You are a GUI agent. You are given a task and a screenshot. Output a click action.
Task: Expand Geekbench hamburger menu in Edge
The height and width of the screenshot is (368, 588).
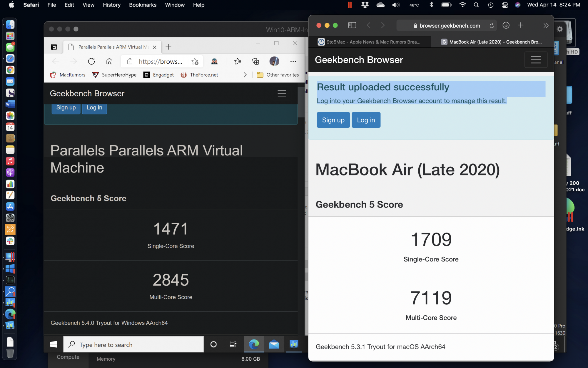pyautogui.click(x=282, y=93)
